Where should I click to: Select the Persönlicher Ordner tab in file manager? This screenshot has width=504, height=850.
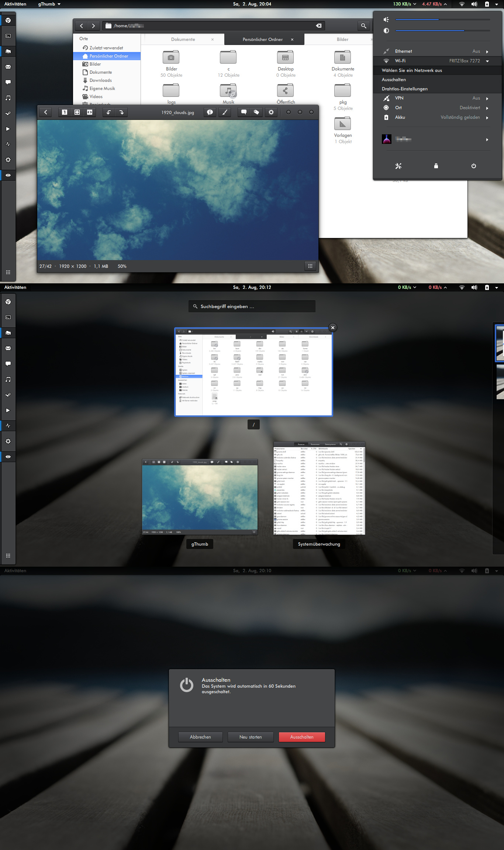coord(263,39)
